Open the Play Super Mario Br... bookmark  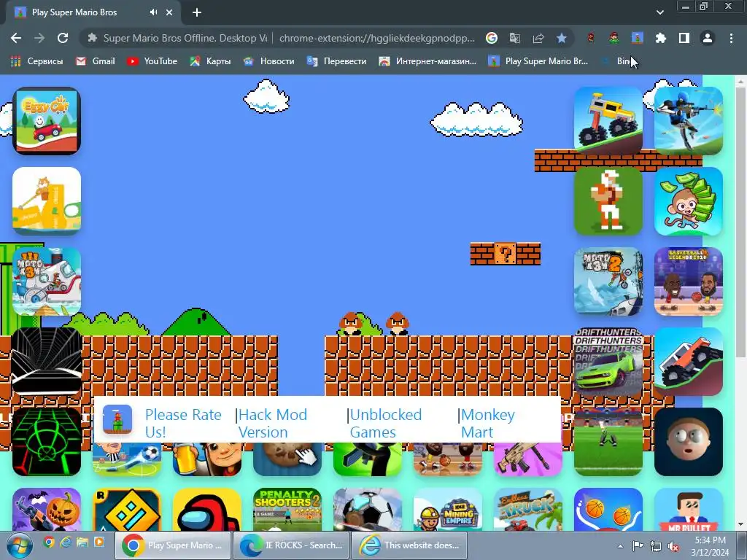(x=538, y=61)
